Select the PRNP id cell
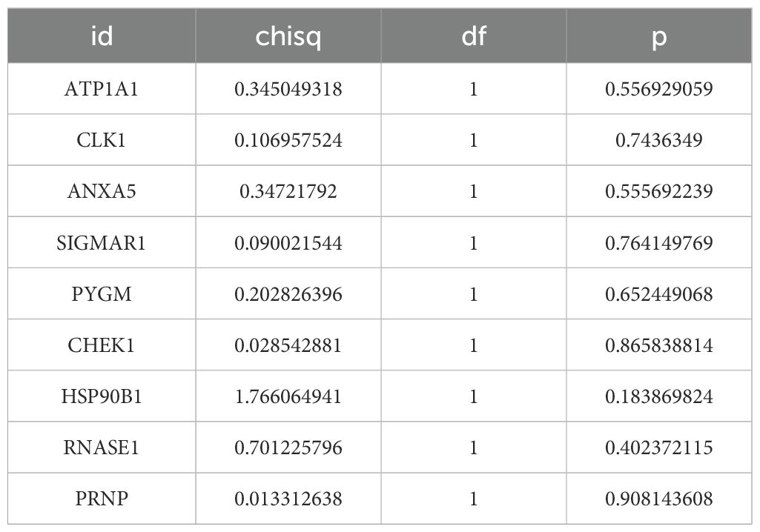 coord(102,499)
